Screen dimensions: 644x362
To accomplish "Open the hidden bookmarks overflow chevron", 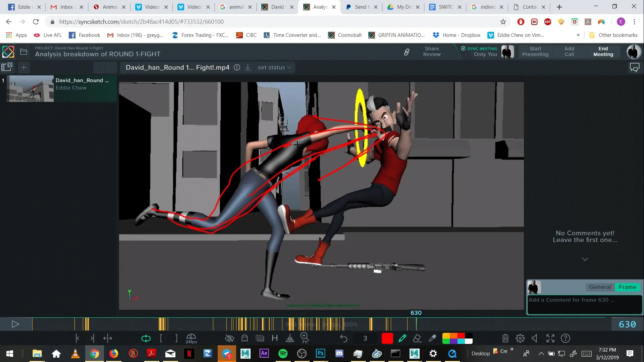I will click(578, 35).
